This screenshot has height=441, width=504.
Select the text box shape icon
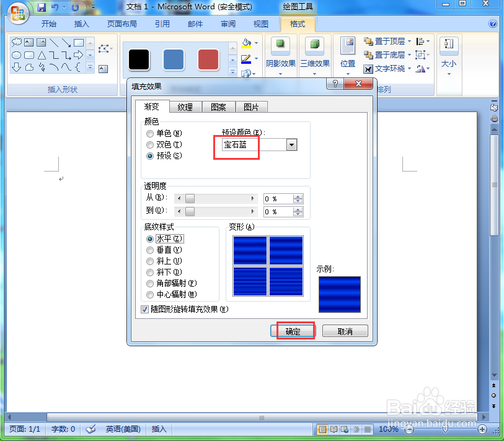coord(29,42)
